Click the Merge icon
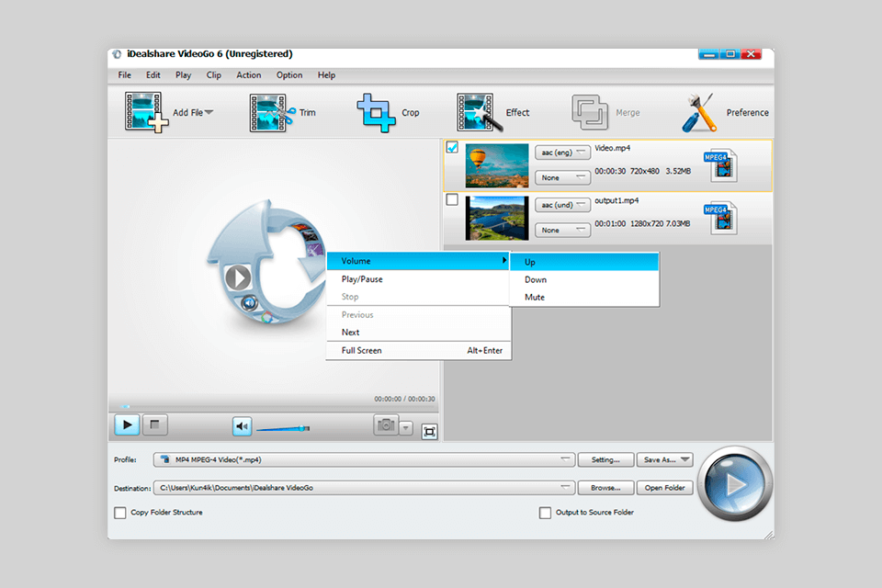The height and width of the screenshot is (588, 882). pos(590,112)
